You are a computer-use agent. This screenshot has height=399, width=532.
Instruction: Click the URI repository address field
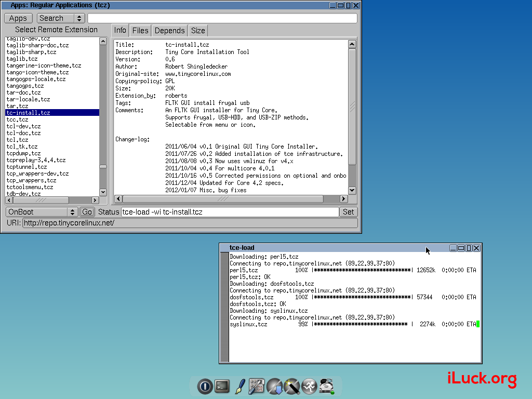(x=190, y=223)
